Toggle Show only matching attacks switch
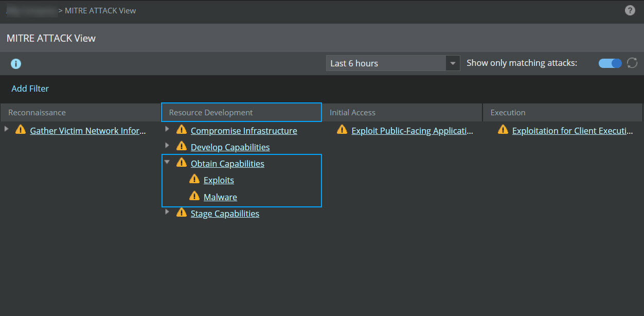Viewport: 644px width, 316px height. (610, 63)
